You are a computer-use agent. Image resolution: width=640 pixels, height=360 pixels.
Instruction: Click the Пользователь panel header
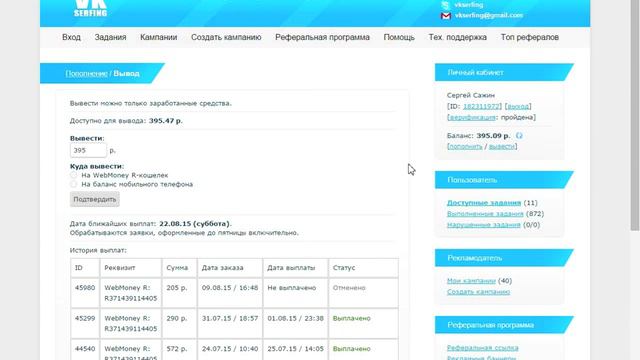[x=504, y=180]
